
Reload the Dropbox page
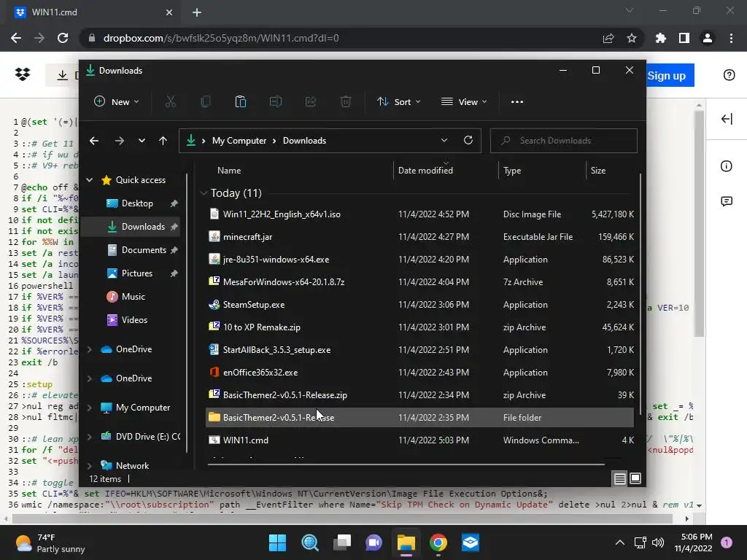click(63, 38)
